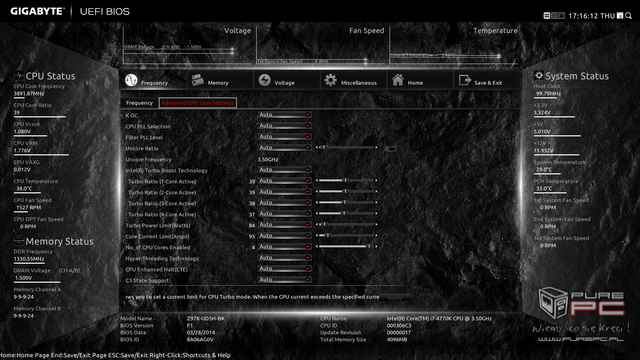Click right arrow of Uncore Ratio slider
The width and height of the screenshot is (640, 360).
tap(376, 148)
